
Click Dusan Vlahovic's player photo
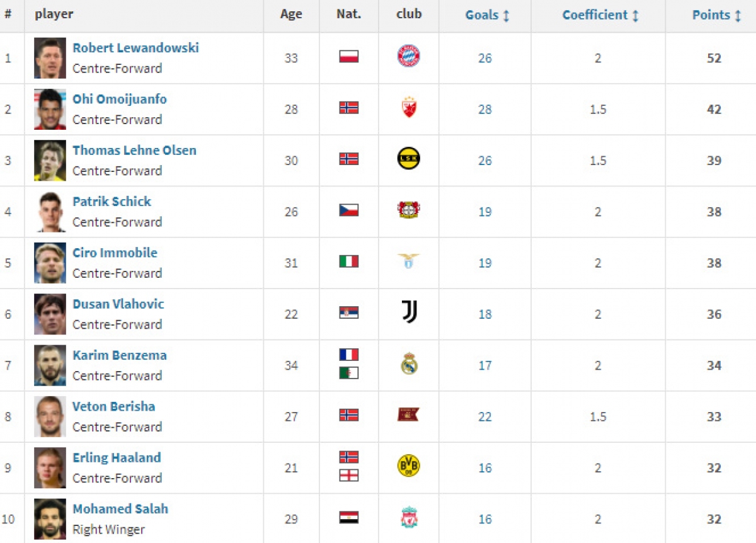[50, 314]
